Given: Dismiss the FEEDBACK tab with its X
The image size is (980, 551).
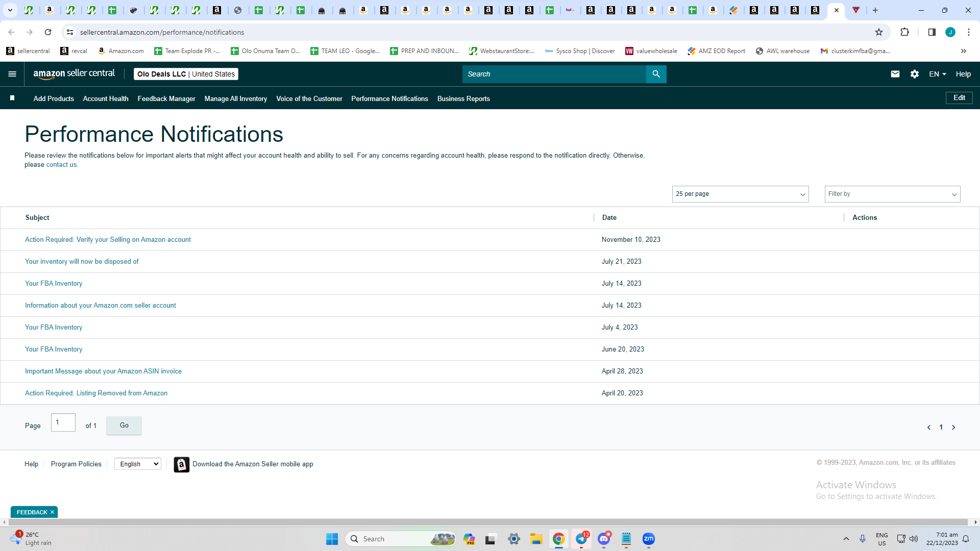Looking at the screenshot, I should [x=52, y=512].
